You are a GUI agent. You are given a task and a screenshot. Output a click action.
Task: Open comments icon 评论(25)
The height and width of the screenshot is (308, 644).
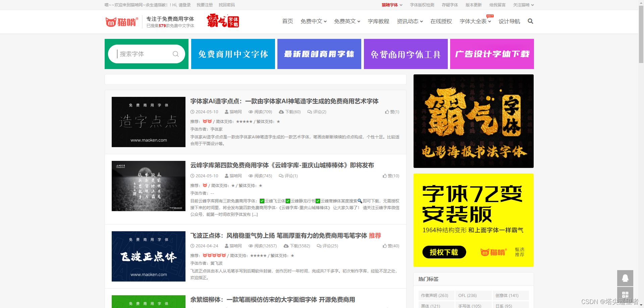pyautogui.click(x=319, y=246)
